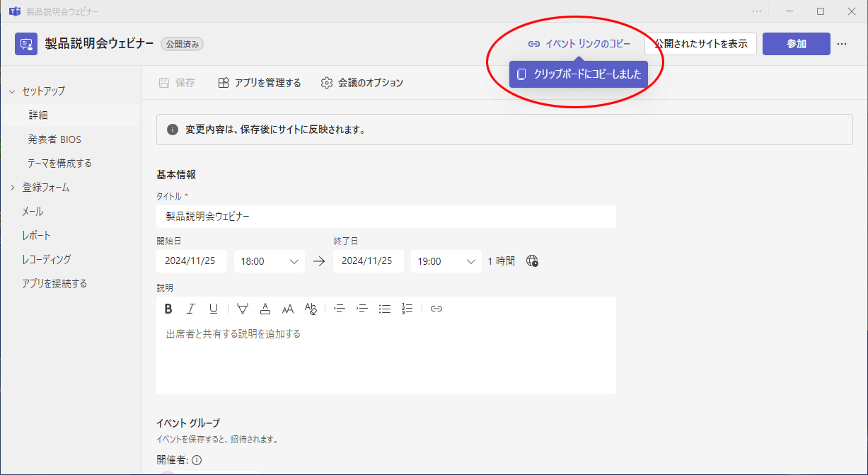
Task: Click the 参加 button
Action: tap(796, 44)
